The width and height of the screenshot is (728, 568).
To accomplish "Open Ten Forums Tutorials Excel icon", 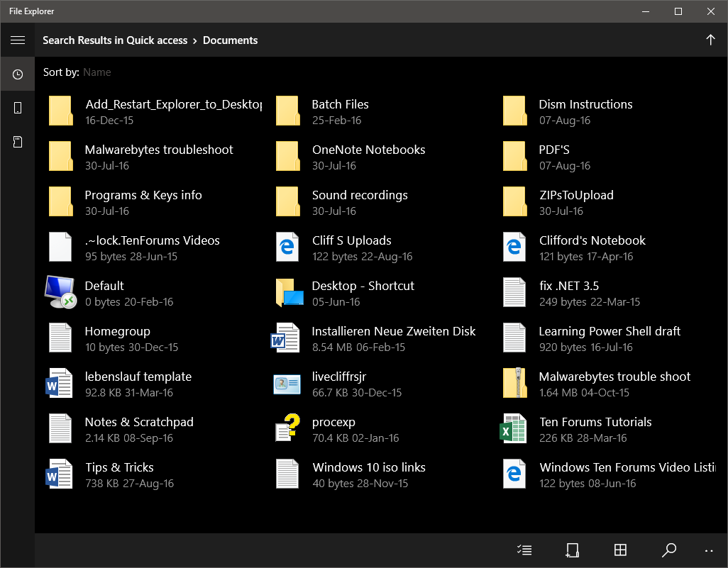I will click(513, 429).
